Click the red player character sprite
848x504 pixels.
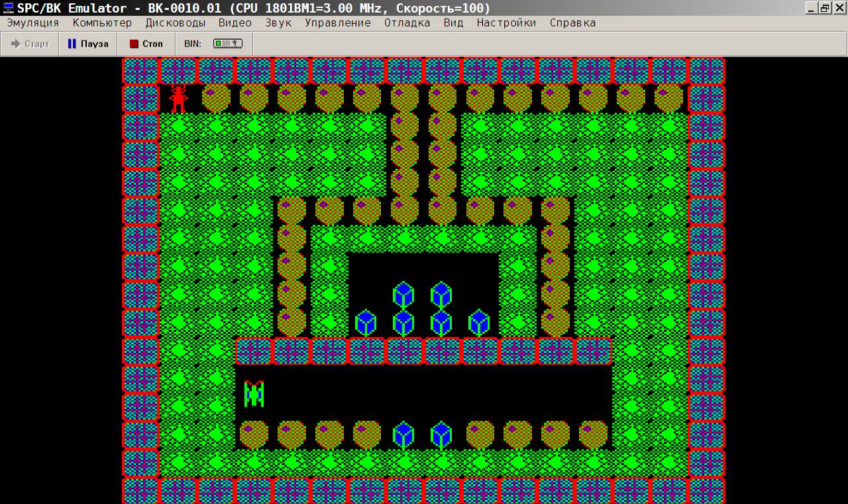(178, 98)
